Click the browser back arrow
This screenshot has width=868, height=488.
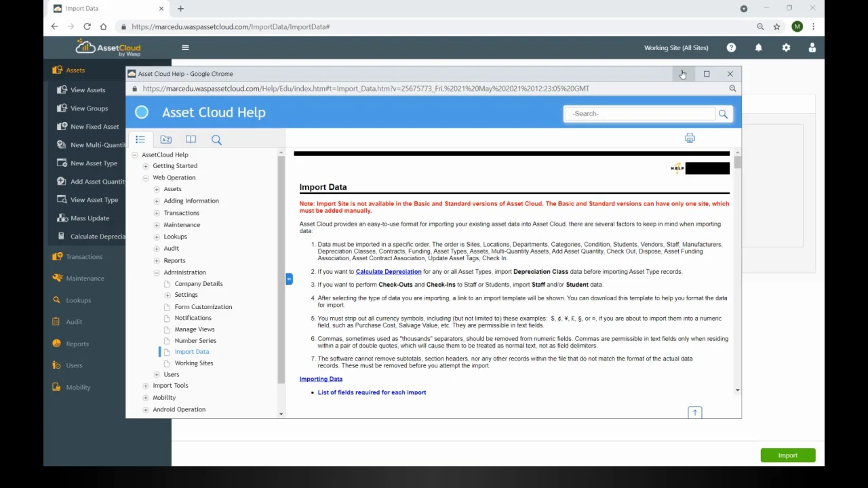pyautogui.click(x=55, y=26)
